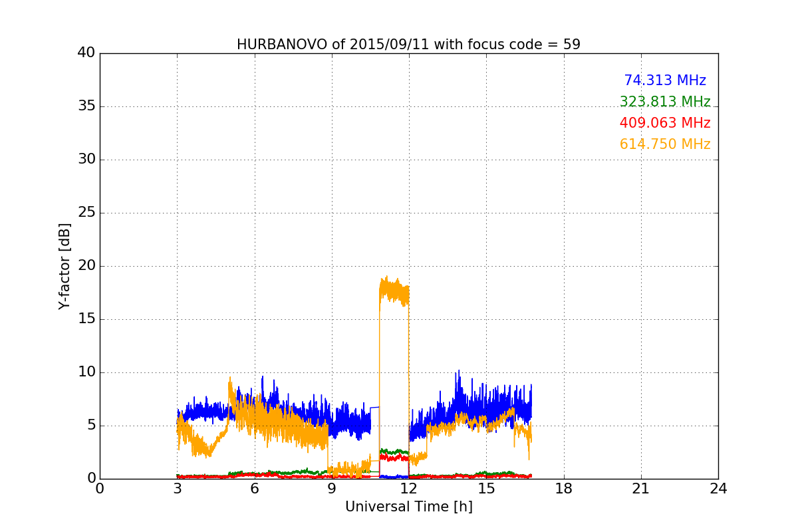This screenshot has width=798, height=532.
Task: Click the Universal Time [h] axis label
Action: (408, 507)
